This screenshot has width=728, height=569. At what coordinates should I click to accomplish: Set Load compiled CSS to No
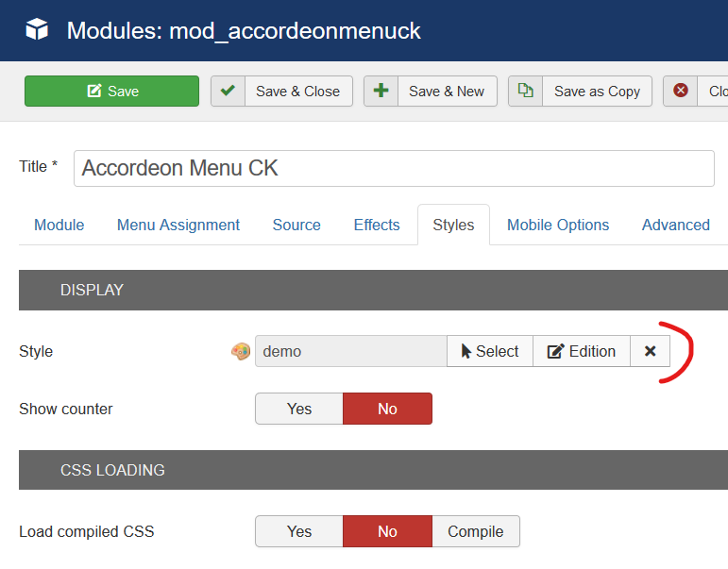[x=387, y=531]
